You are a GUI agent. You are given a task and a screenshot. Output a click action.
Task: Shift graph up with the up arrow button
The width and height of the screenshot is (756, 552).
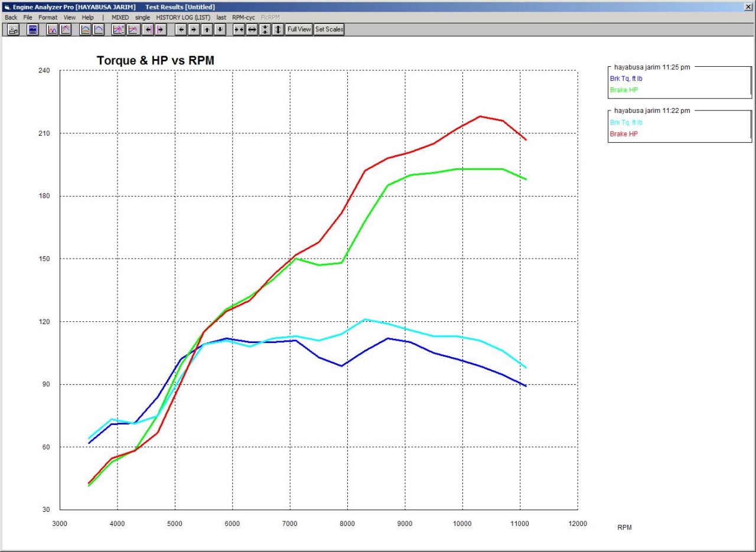coord(207,30)
